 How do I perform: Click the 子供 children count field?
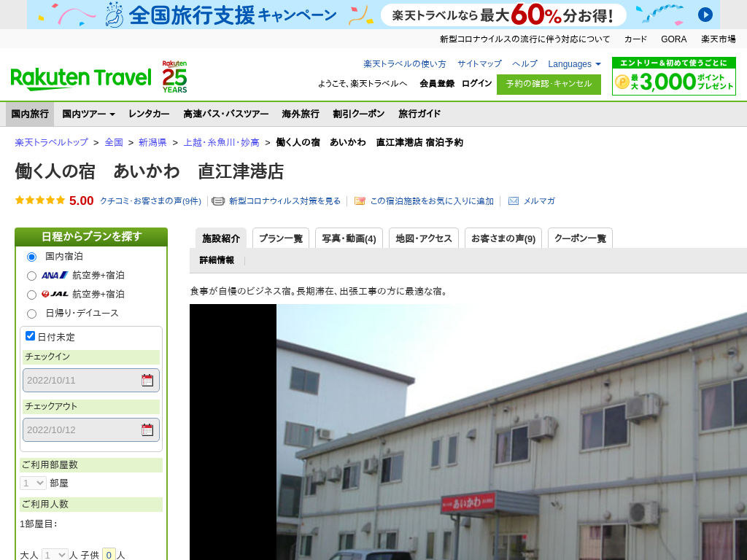click(109, 555)
